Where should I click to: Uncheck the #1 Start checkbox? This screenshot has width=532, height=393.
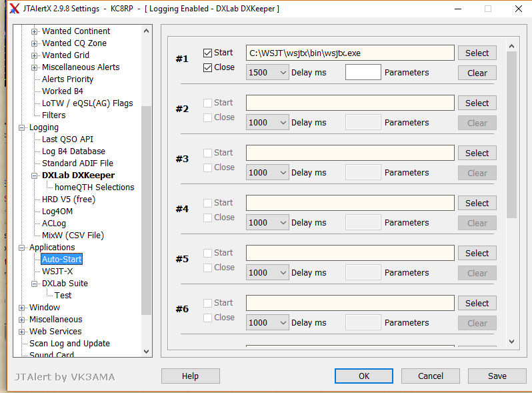click(207, 53)
